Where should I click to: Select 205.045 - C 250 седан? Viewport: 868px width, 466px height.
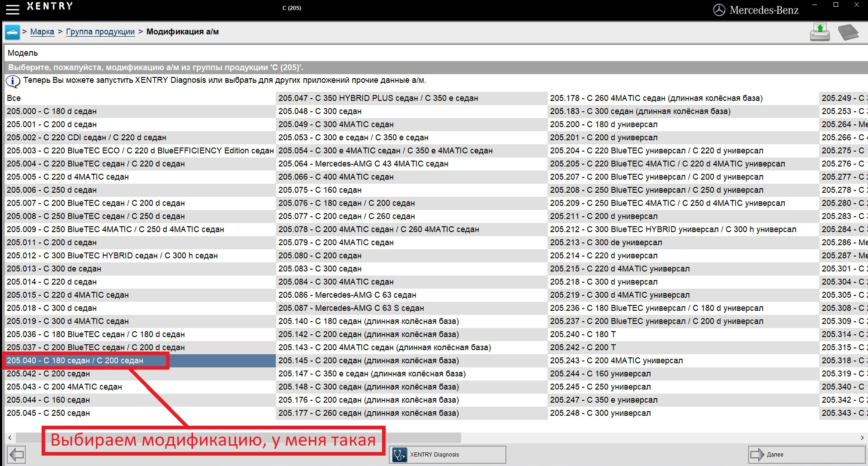click(x=140, y=413)
